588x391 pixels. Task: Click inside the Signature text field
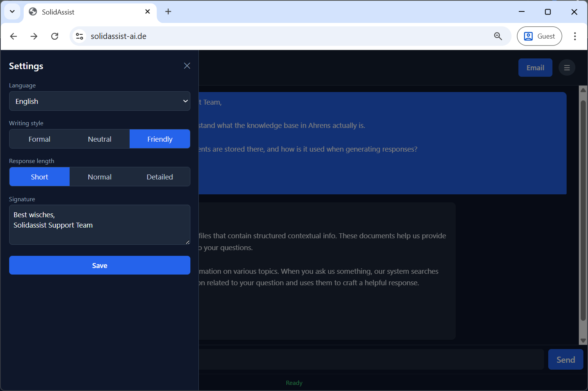click(x=99, y=225)
